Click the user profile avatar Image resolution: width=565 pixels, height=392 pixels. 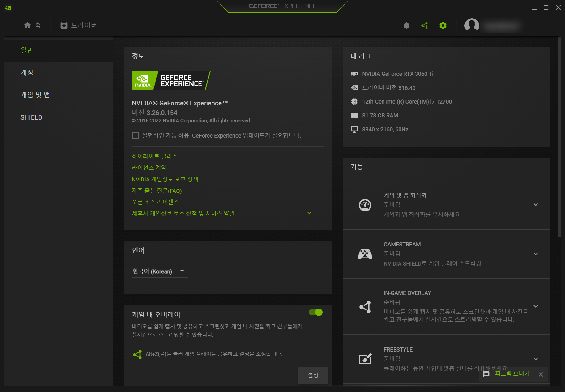472,25
